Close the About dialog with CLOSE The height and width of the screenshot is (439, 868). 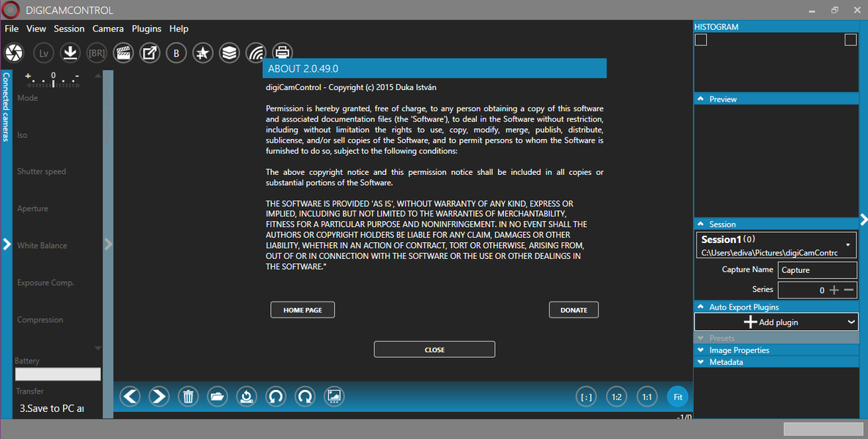(434, 349)
